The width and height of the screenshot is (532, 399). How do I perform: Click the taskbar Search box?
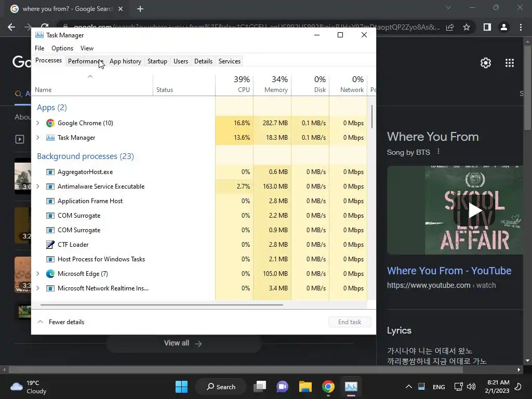pos(221,387)
